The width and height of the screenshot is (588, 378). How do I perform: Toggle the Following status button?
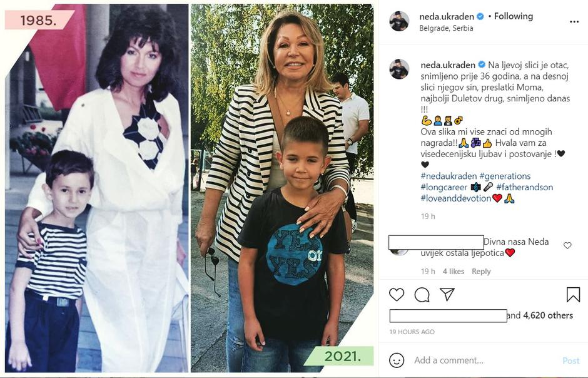[x=514, y=16]
